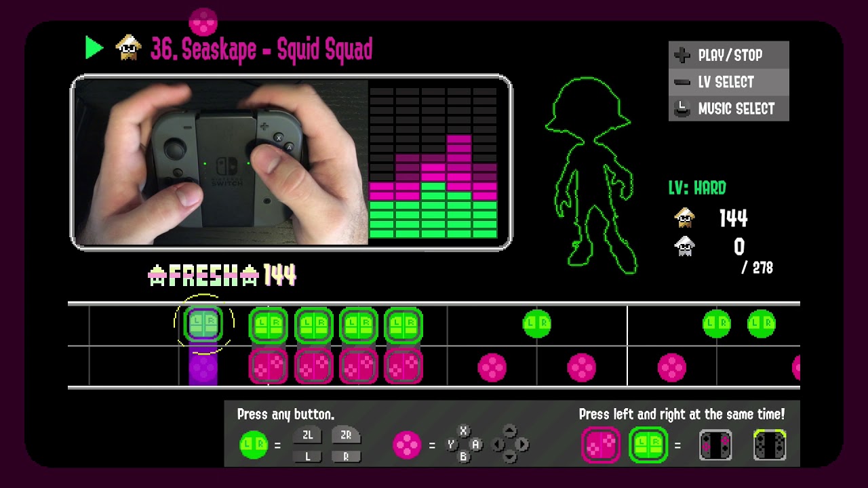868x488 pixels.
Task: Click the Joy-Con hands video thumbnail
Action: pos(221,163)
